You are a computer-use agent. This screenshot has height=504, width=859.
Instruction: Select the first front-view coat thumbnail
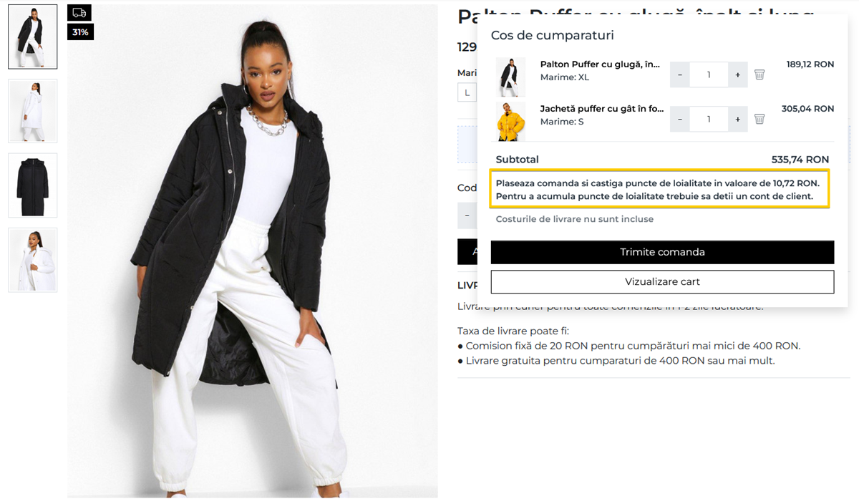point(33,37)
